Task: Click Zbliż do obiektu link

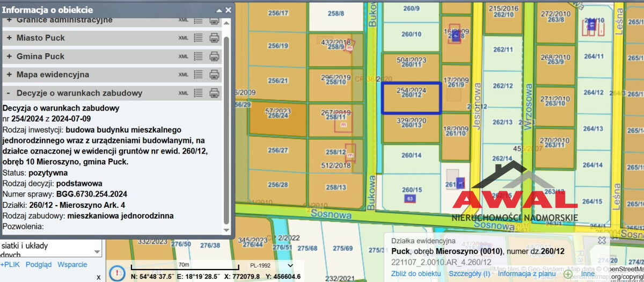Action: [416, 273]
